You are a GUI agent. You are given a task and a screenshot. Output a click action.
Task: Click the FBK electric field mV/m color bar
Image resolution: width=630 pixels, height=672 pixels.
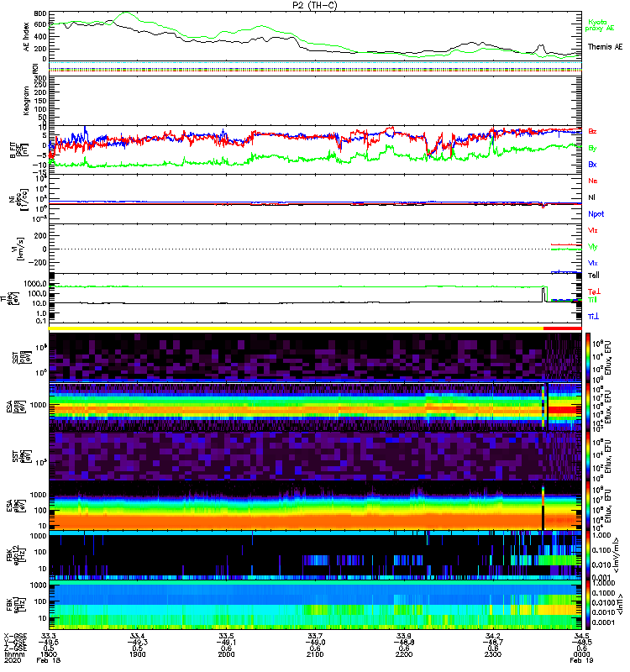[x=588, y=554]
